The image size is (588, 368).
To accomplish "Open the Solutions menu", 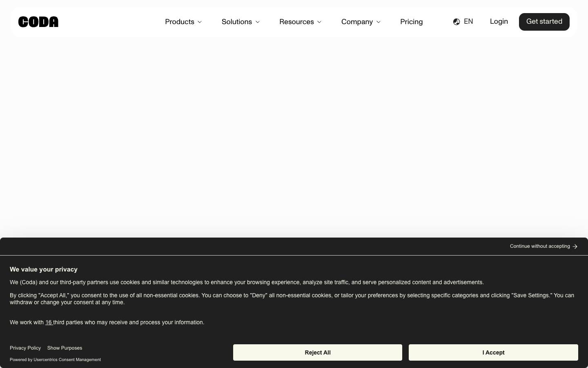I will pos(241,22).
